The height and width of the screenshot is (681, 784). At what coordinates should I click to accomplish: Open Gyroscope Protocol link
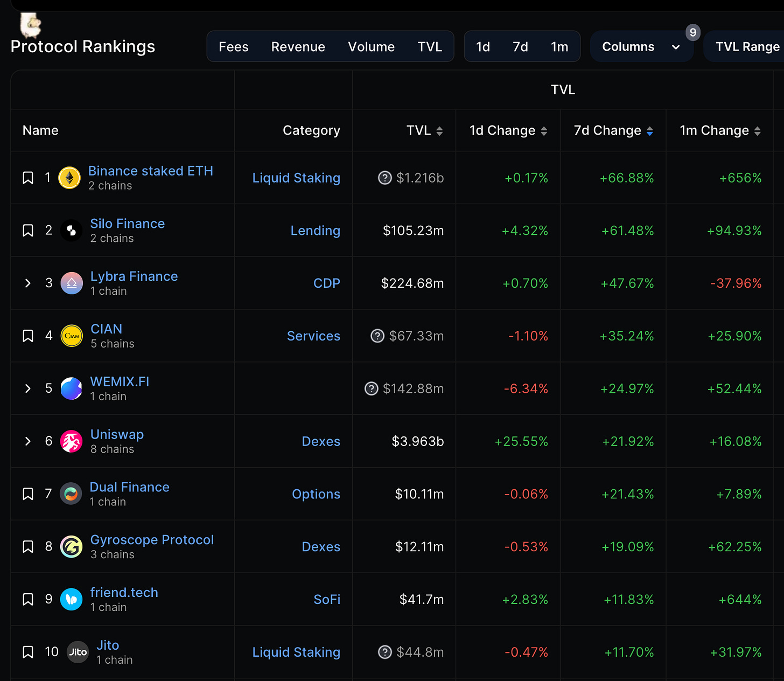(x=152, y=540)
